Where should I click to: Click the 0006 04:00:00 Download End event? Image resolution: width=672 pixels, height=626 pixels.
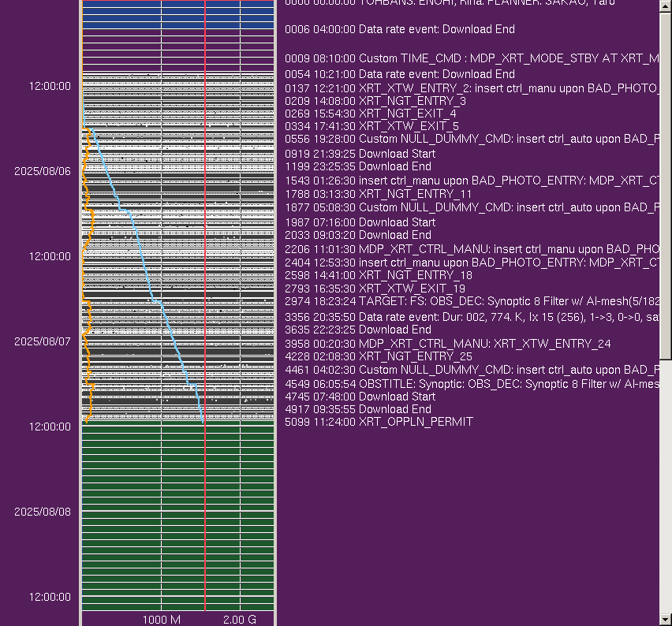pyautogui.click(x=399, y=29)
